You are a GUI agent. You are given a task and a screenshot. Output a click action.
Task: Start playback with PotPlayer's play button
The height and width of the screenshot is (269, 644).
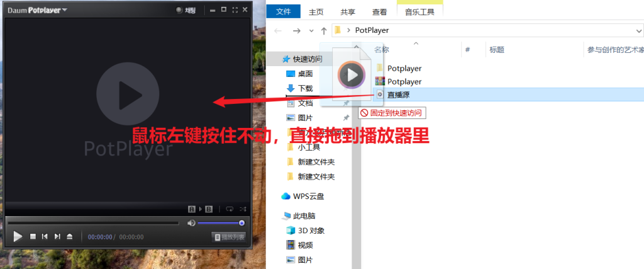tap(18, 236)
